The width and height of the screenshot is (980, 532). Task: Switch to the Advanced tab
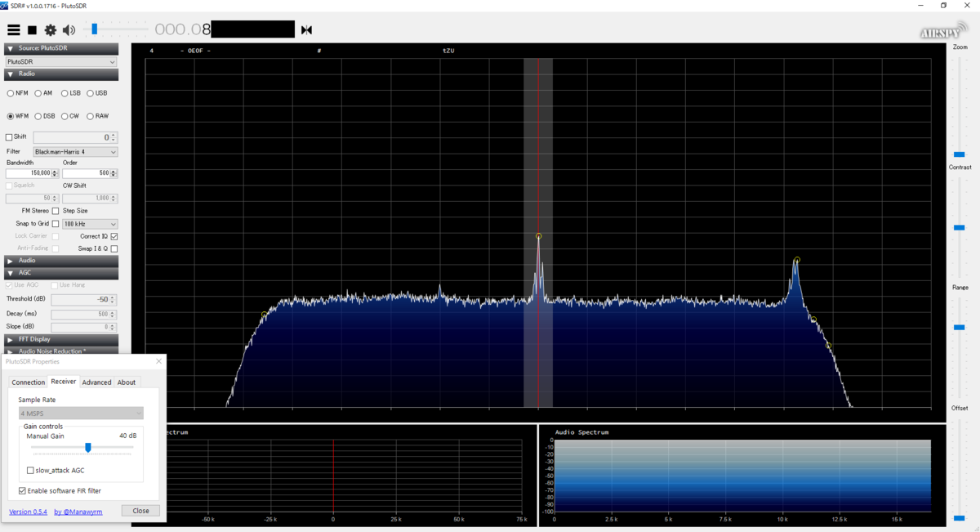point(96,382)
